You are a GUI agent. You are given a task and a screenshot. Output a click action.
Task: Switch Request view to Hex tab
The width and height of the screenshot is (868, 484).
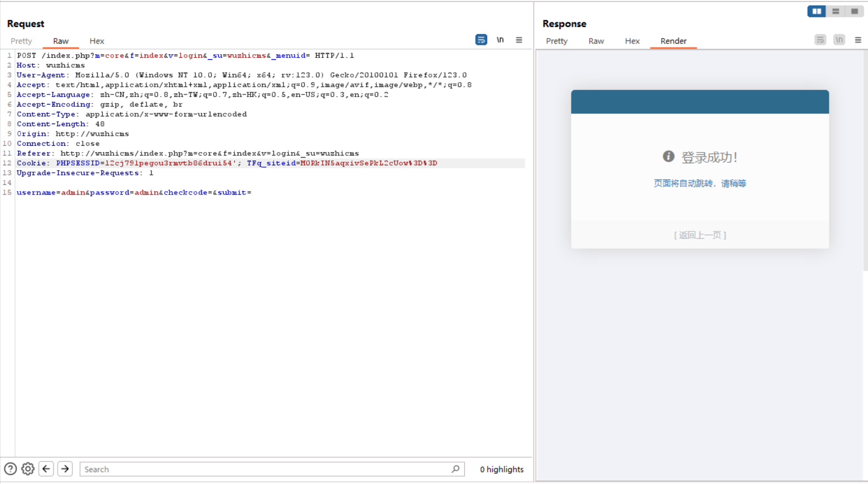coord(97,41)
